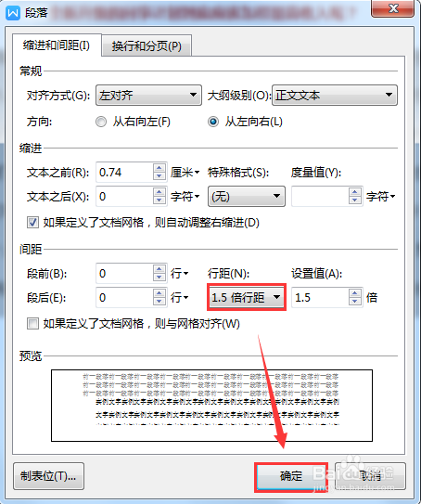Close the 段落 dialog window
This screenshot has width=421, height=504.
[x=393, y=8]
